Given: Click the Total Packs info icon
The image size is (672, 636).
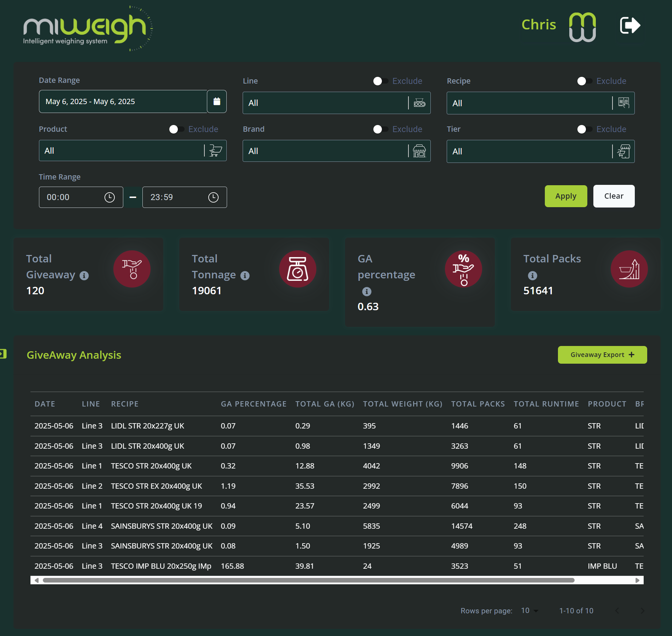Looking at the screenshot, I should (532, 276).
